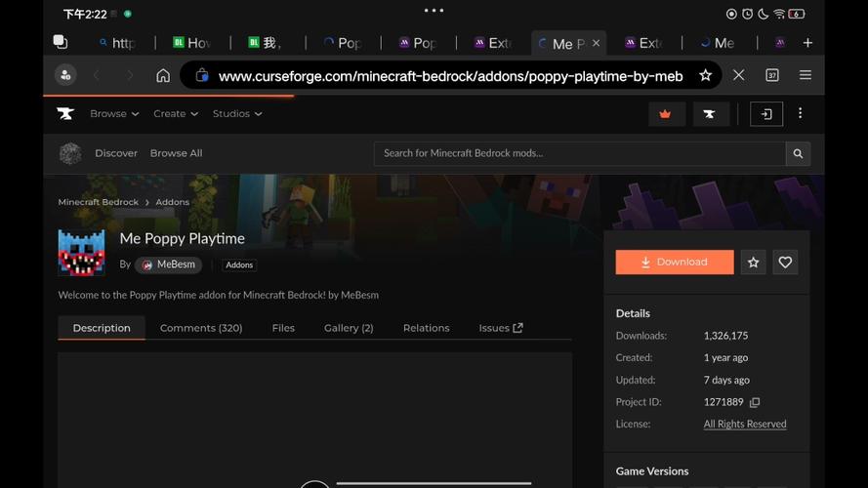Viewport: 868px width, 488px height.
Task: Open the Gallery (2) tab
Action: 349,328
